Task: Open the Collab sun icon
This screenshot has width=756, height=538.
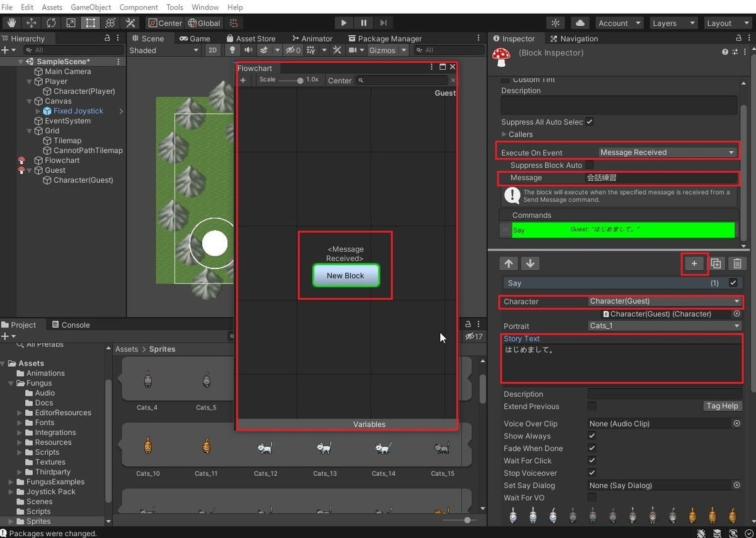Action: (x=555, y=23)
